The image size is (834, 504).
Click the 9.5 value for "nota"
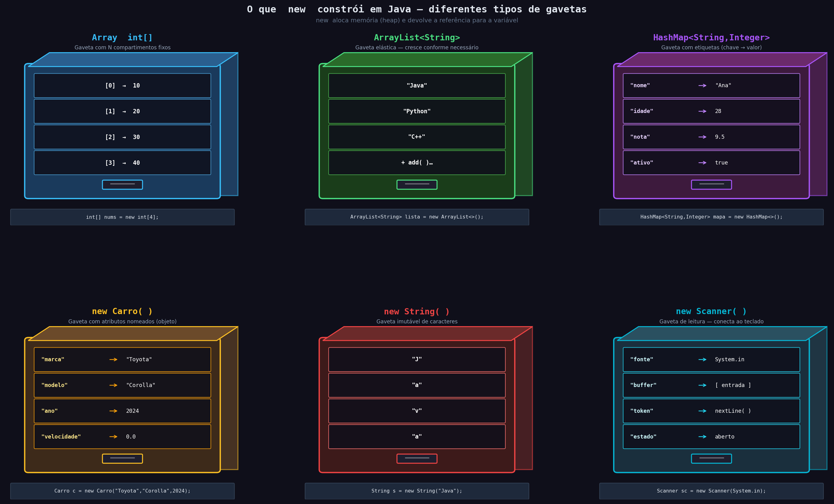point(720,137)
